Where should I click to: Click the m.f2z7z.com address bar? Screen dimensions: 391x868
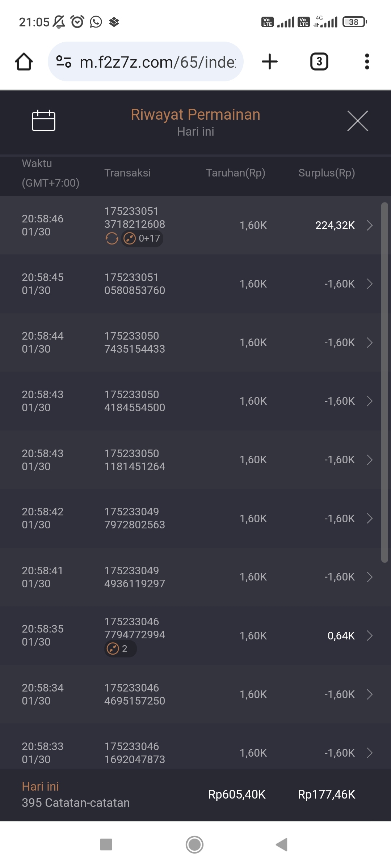click(x=157, y=62)
